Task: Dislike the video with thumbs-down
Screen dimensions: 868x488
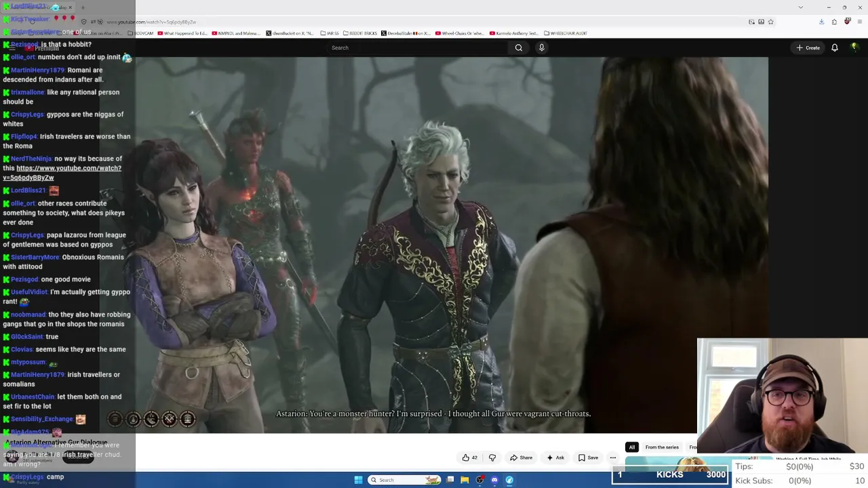Action: (x=492, y=457)
